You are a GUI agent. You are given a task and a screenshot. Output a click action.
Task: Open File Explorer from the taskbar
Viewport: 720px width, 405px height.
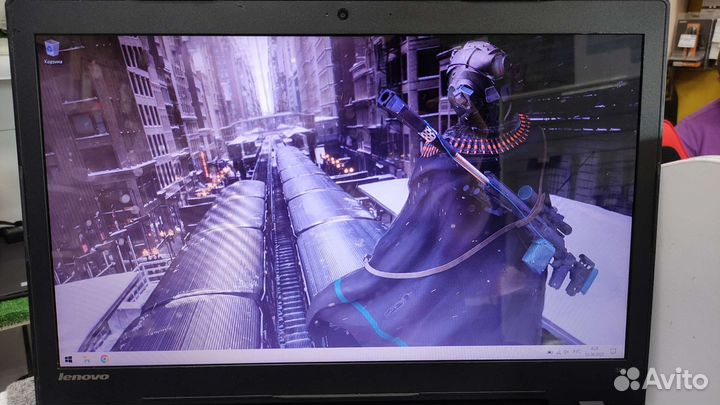pos(87,360)
